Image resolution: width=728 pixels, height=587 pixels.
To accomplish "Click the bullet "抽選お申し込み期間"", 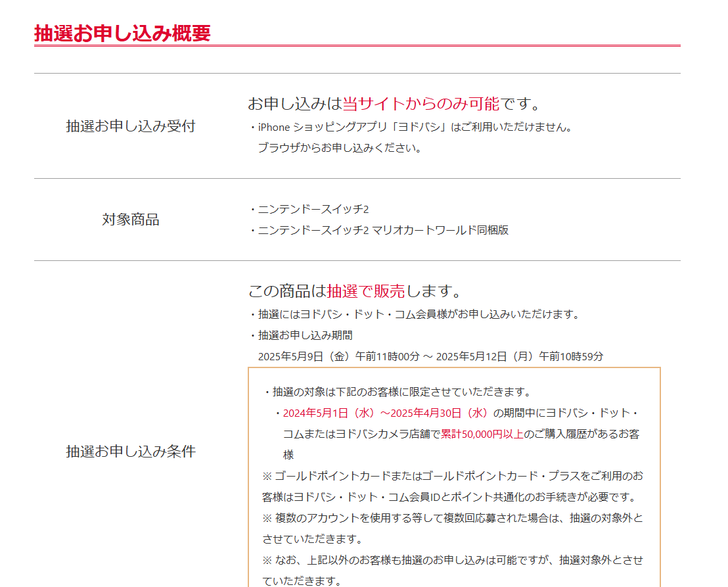I will click(301, 335).
